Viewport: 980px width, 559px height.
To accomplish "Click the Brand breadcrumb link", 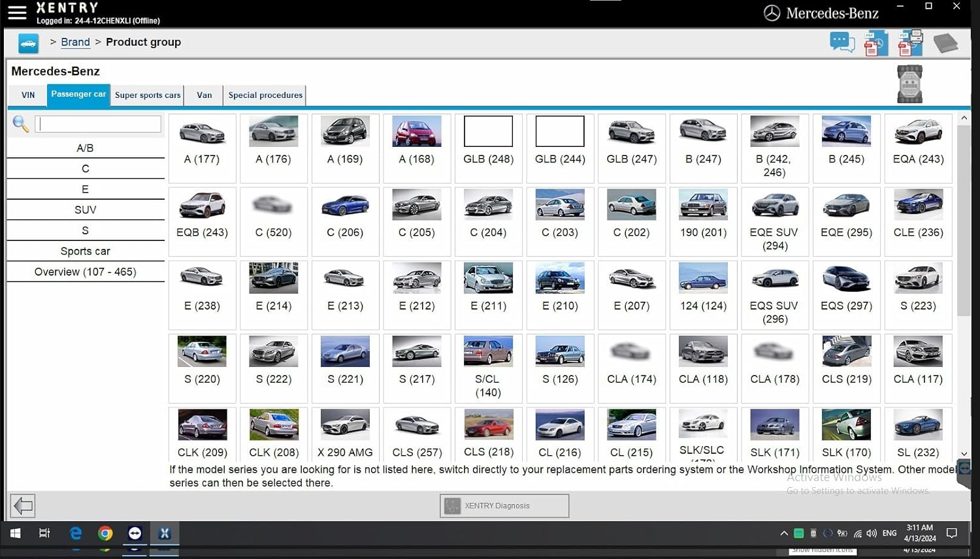I will point(75,42).
